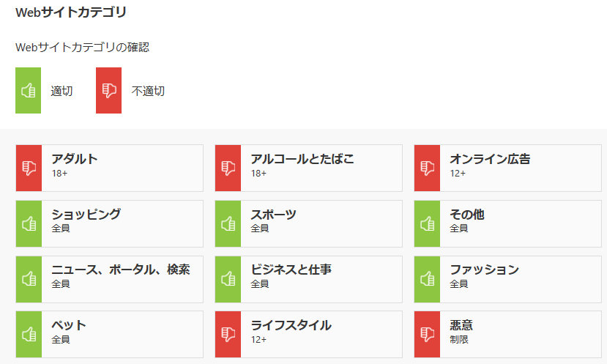Toggle the thumbs-up icon for スポーツ
Image resolution: width=607 pixels, height=364 pixels.
(x=228, y=223)
